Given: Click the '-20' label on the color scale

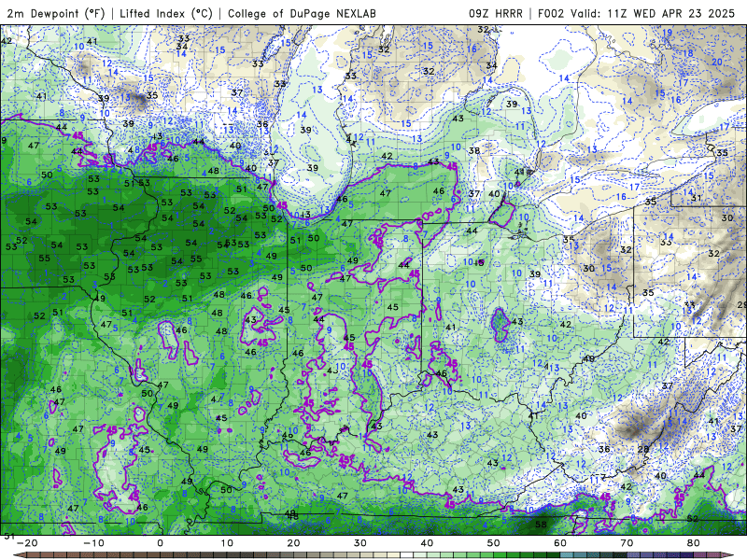Looking at the screenshot, I should tap(27, 543).
